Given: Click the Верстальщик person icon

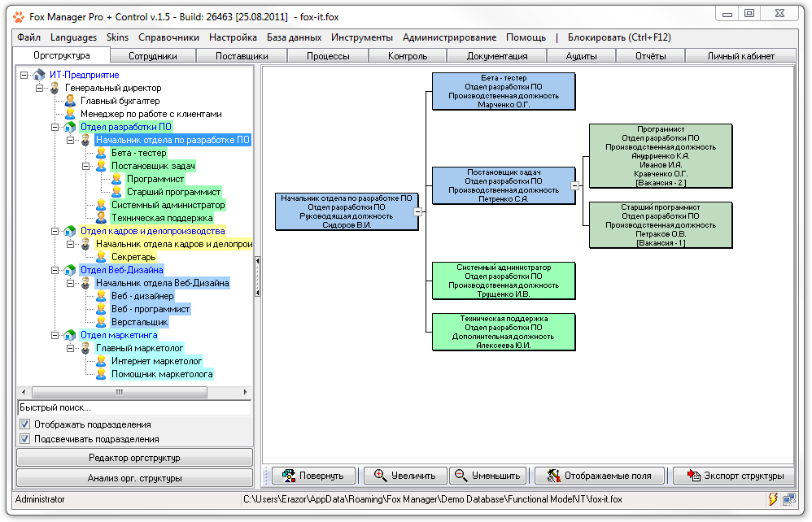Looking at the screenshot, I should tap(101, 322).
